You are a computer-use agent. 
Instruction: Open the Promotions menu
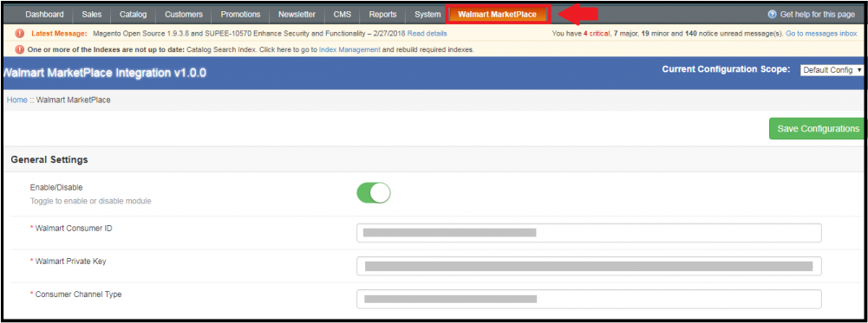pyautogui.click(x=240, y=15)
